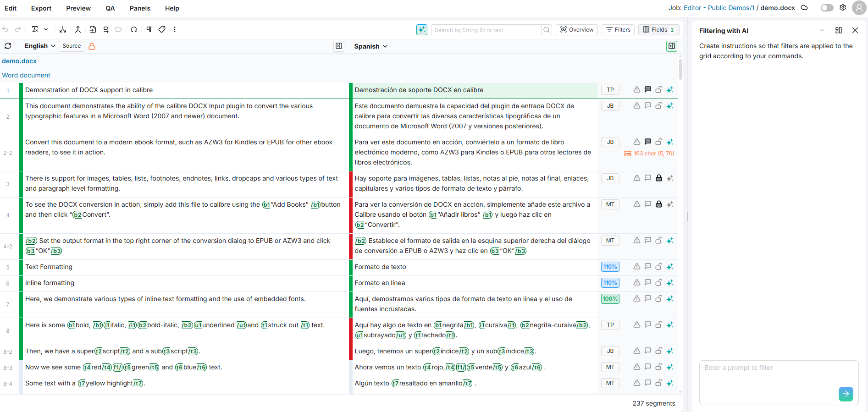Viewport: 868px width, 412px height.
Task: Toggle the switch next to the settings gear
Action: coord(827,8)
